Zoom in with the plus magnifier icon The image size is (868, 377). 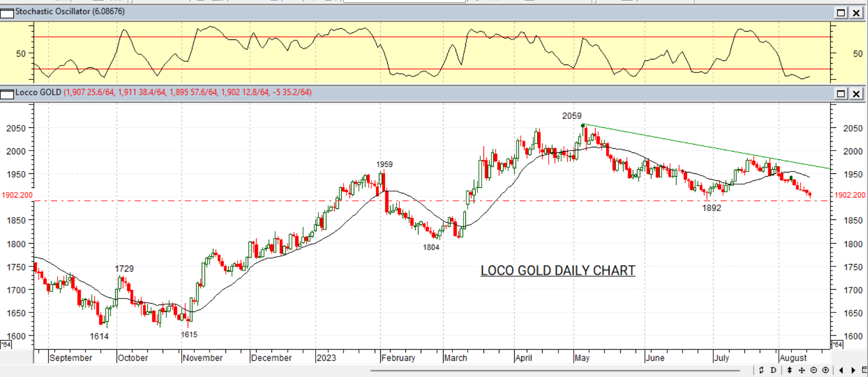click(826, 370)
